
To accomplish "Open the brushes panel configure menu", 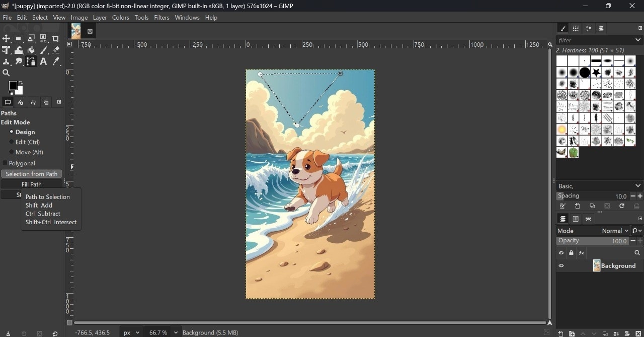I will [640, 29].
